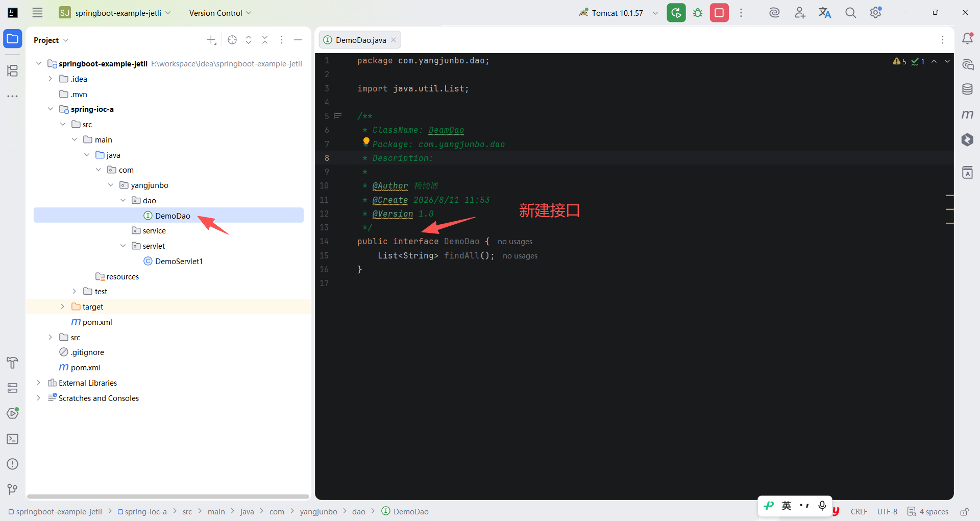The image size is (980, 521).
Task: Open the Project tool window icon
Action: pyautogui.click(x=13, y=39)
